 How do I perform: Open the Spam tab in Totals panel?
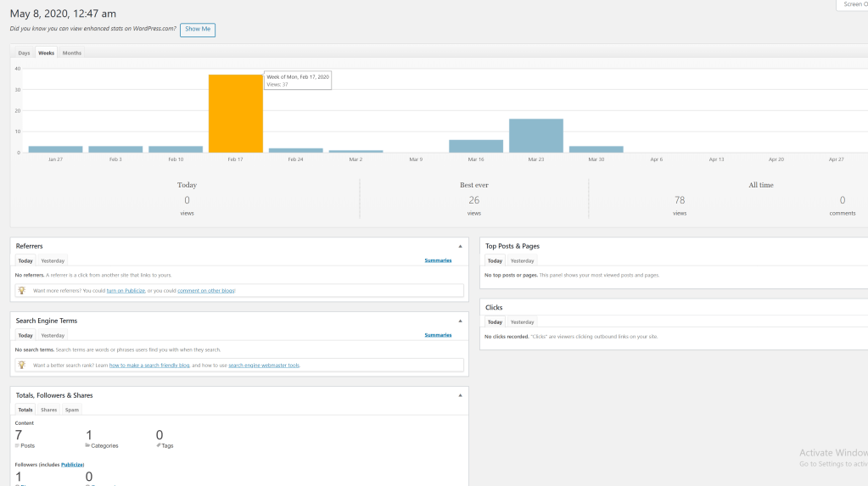[x=72, y=410]
